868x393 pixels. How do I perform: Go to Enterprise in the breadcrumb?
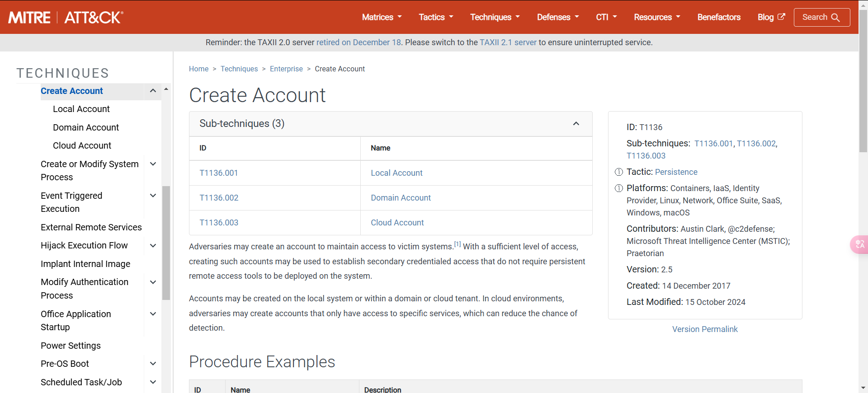286,69
